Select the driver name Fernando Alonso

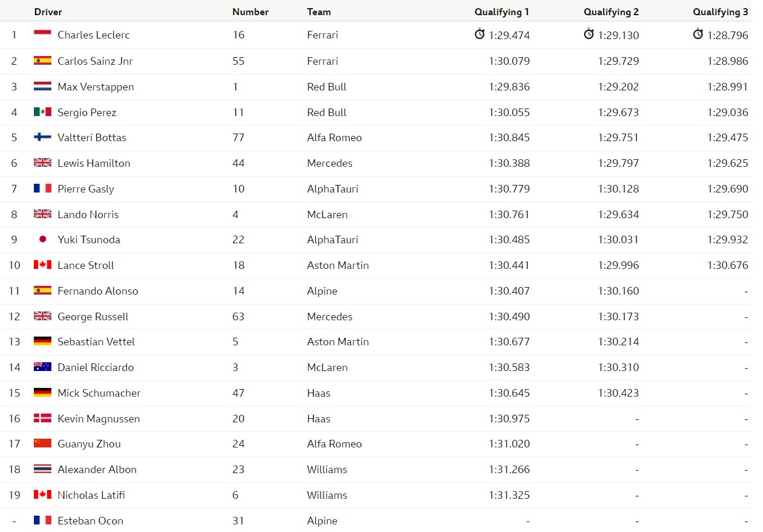(98, 291)
